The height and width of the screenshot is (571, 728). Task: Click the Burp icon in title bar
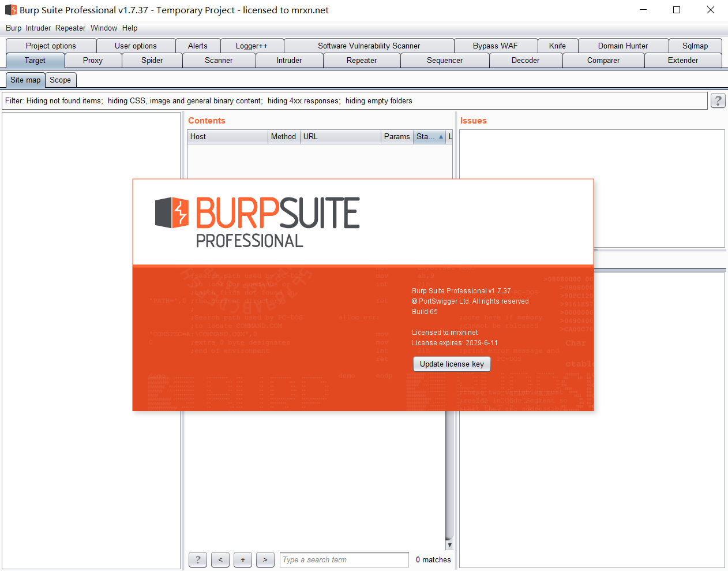(x=10, y=10)
